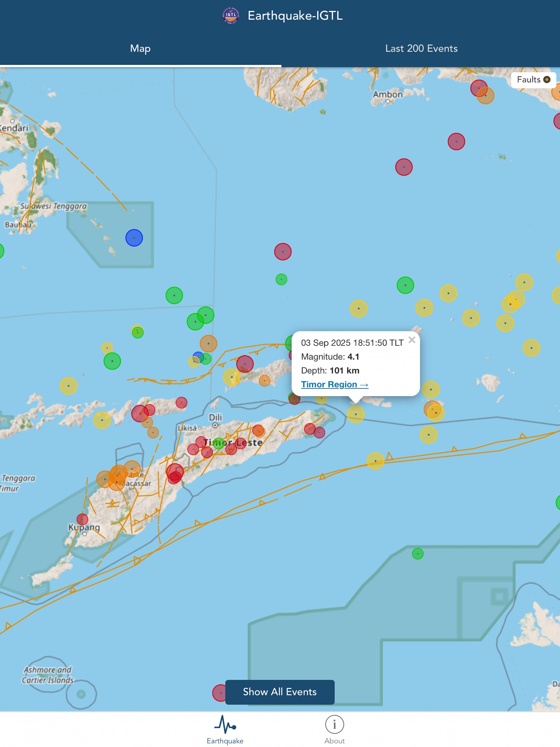Screen dimensions: 560x747
Task: Tap the yellow marker below the popup
Action: coord(355,414)
